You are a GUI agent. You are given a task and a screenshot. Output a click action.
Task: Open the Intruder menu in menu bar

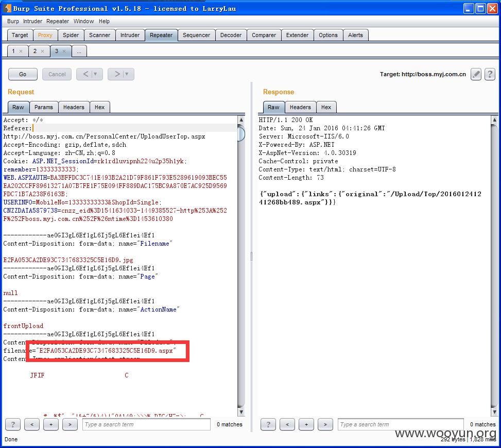click(x=32, y=22)
